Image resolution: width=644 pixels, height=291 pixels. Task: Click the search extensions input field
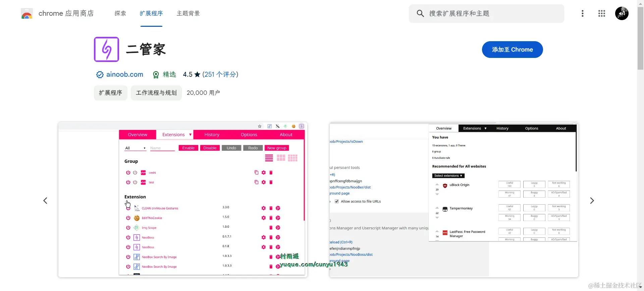[x=486, y=13]
